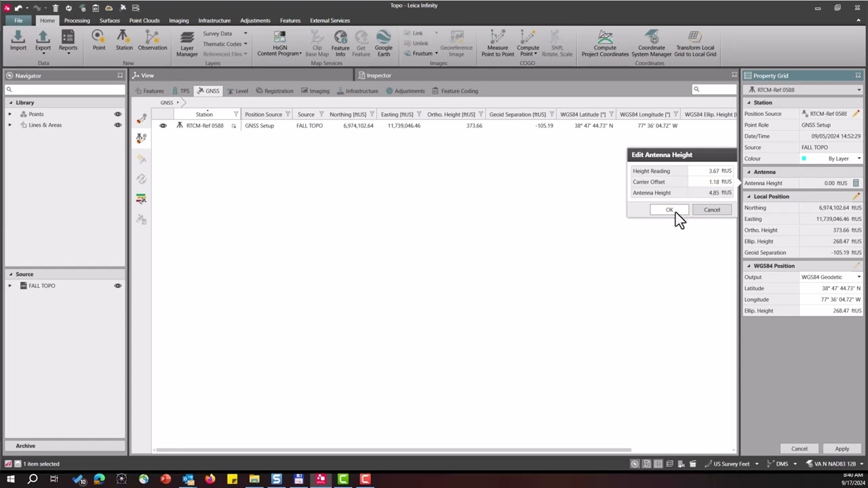The width and height of the screenshot is (868, 488).
Task: Click the station setup icon in the Inspector sidebar
Action: click(141, 138)
